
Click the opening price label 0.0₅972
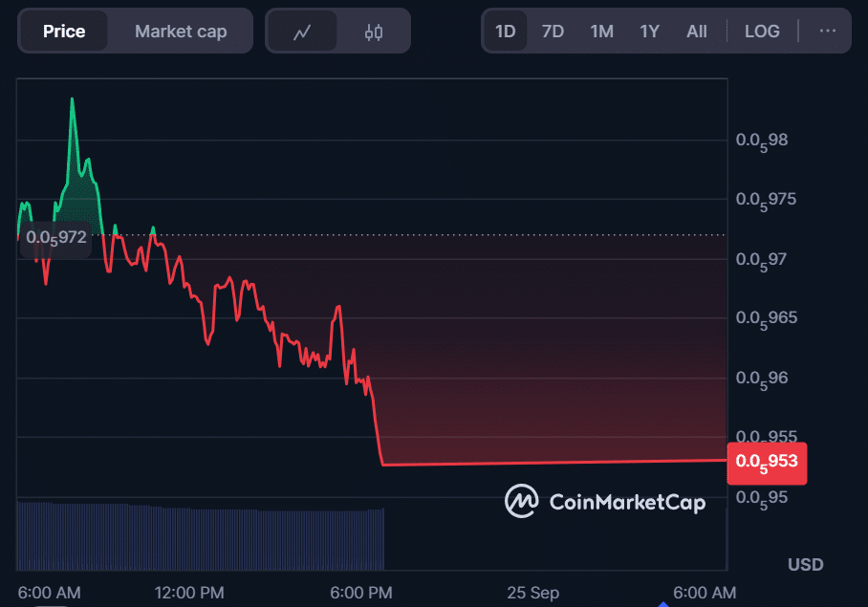tap(55, 237)
